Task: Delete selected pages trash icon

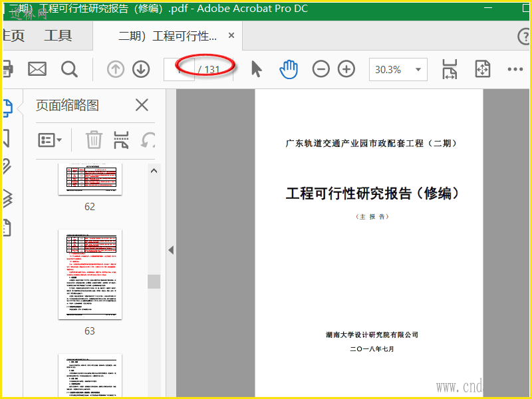Action: tap(94, 140)
